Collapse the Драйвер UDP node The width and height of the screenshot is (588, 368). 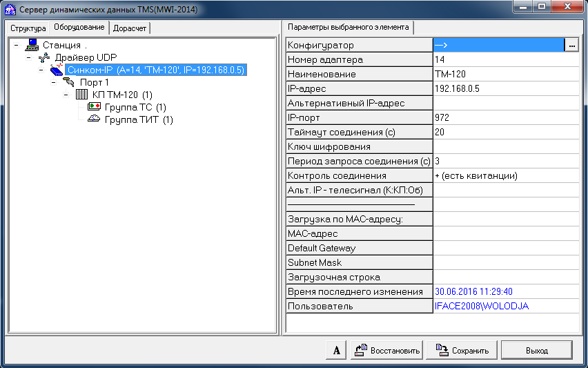[28, 58]
